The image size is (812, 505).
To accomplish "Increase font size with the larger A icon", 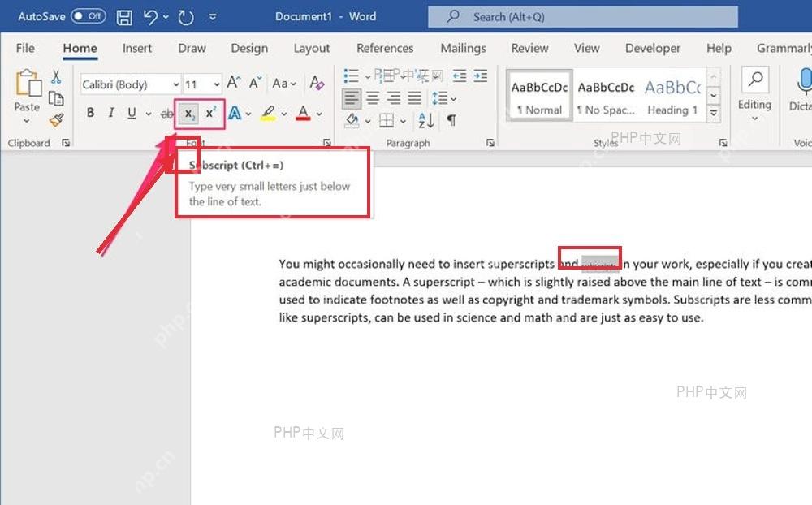I will click(x=234, y=82).
